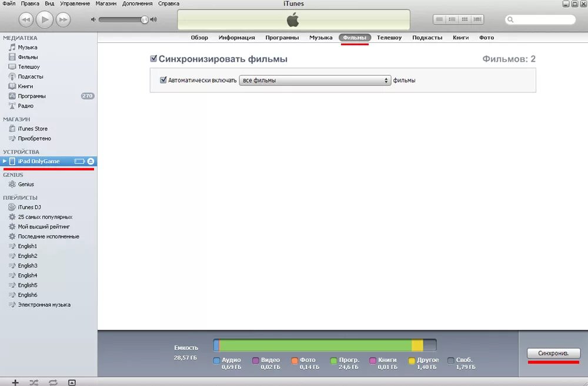The height and width of the screenshot is (386, 588).
Task: Click the iPad battery status icon
Action: (x=79, y=161)
